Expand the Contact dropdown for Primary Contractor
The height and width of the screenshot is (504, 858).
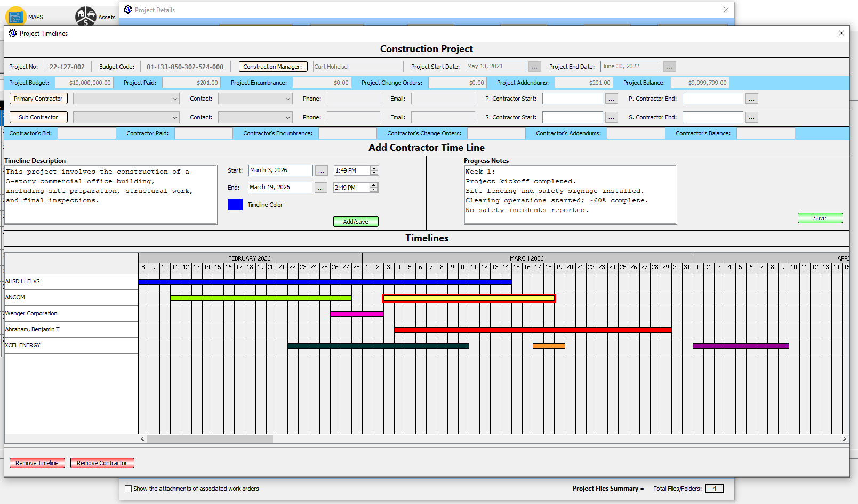(x=287, y=99)
